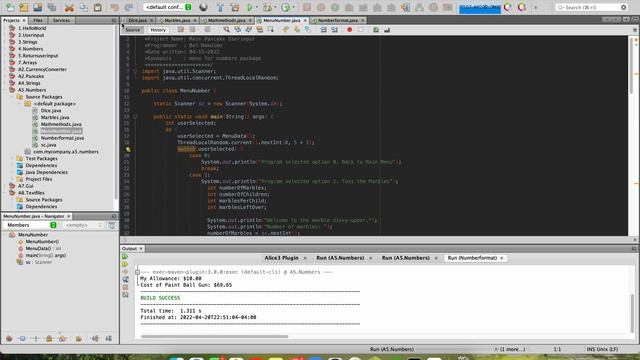Click the Shift Line Left editor icon
The image size is (640, 360).
pos(323,29)
